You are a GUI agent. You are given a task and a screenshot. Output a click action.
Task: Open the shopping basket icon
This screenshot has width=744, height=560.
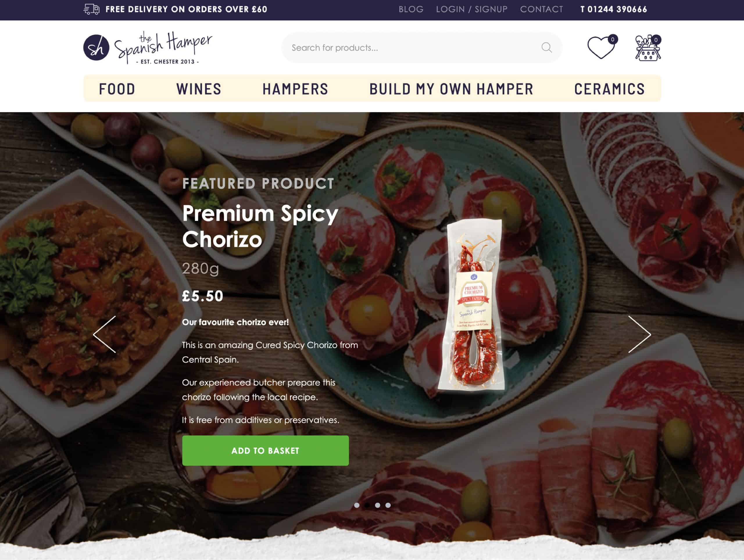click(x=648, y=48)
